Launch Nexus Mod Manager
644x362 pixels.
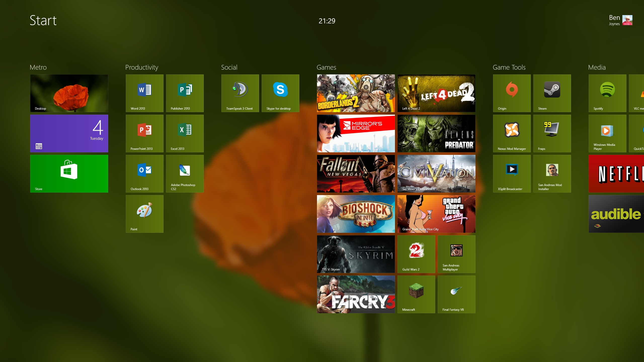click(512, 133)
